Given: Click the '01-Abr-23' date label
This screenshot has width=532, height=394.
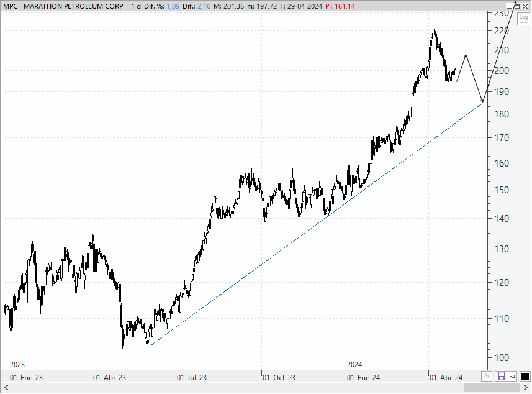Looking at the screenshot, I should (x=109, y=378).
